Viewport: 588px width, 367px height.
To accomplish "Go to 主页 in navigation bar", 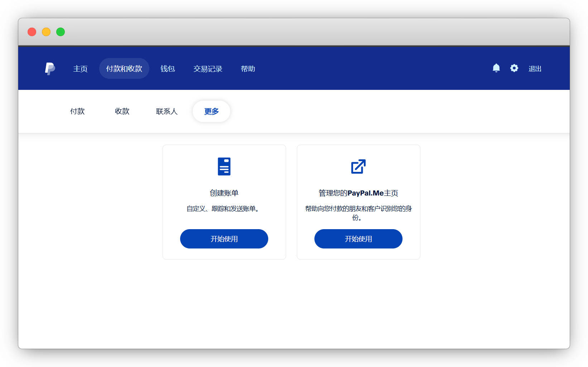I will (x=80, y=69).
